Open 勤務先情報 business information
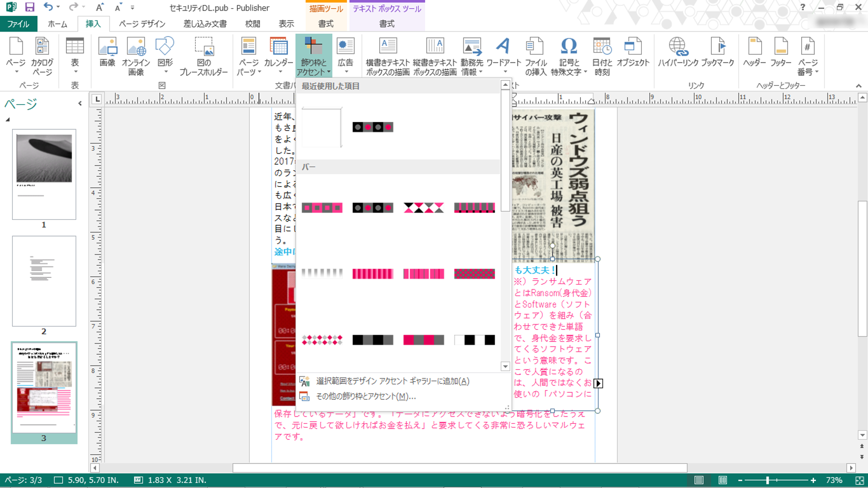The width and height of the screenshot is (868, 488). [472, 56]
